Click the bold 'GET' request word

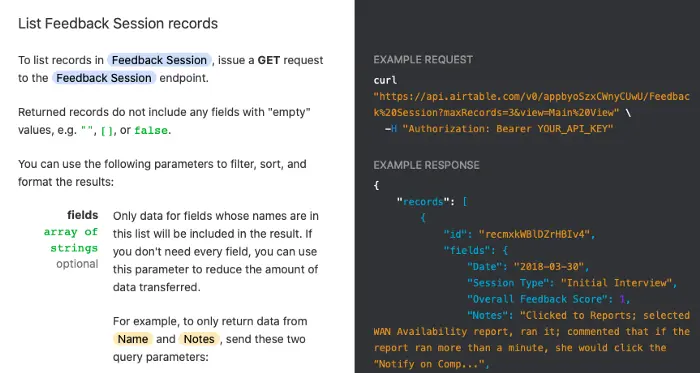268,60
